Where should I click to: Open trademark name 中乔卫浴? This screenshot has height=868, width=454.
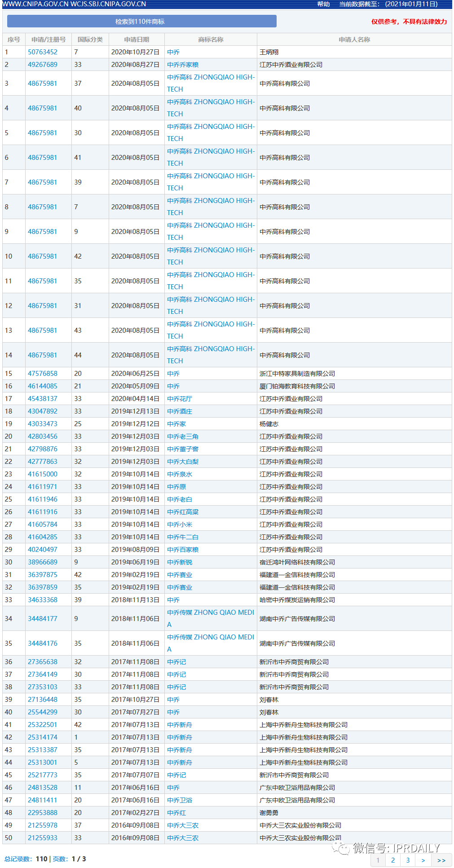pos(180,800)
